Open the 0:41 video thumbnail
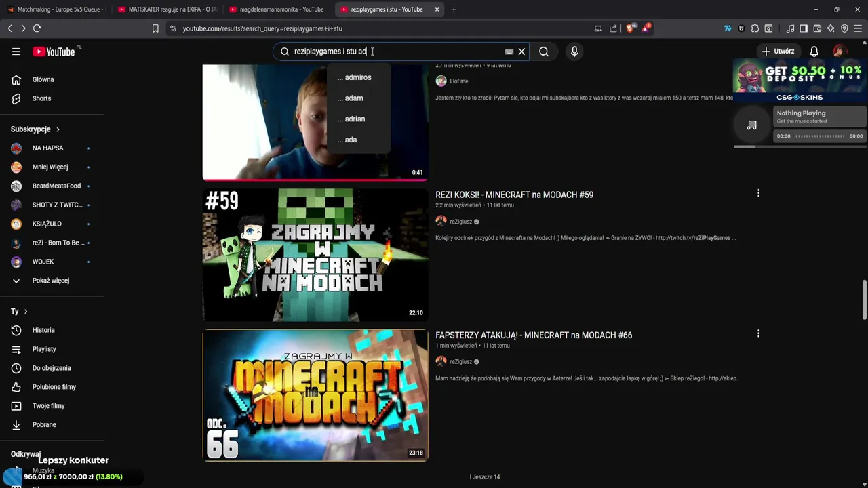 pos(315,122)
